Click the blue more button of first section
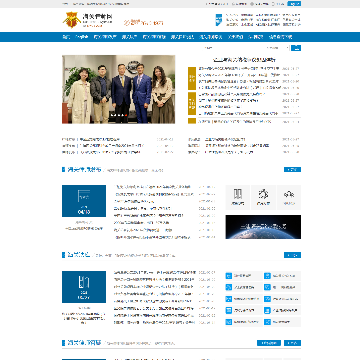 292,170
